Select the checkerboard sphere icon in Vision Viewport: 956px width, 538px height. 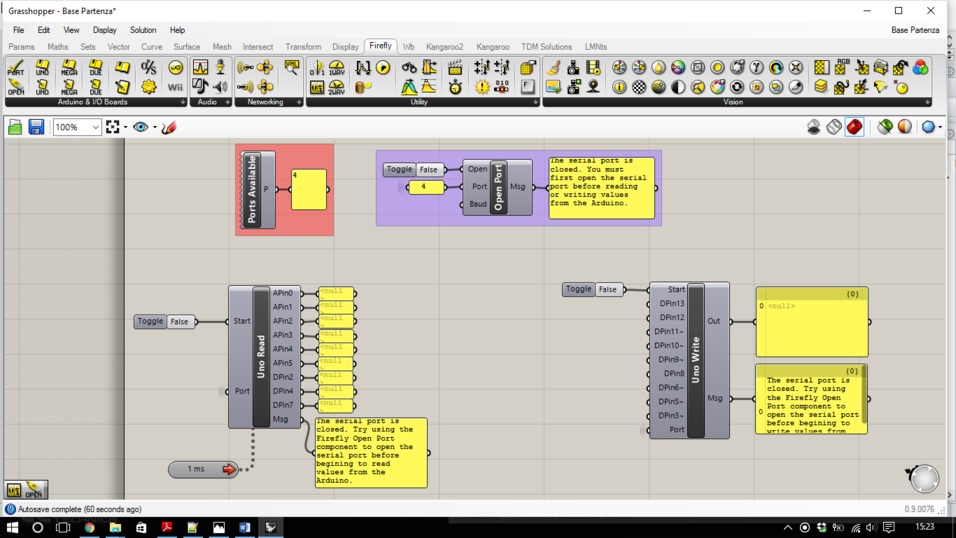[638, 87]
